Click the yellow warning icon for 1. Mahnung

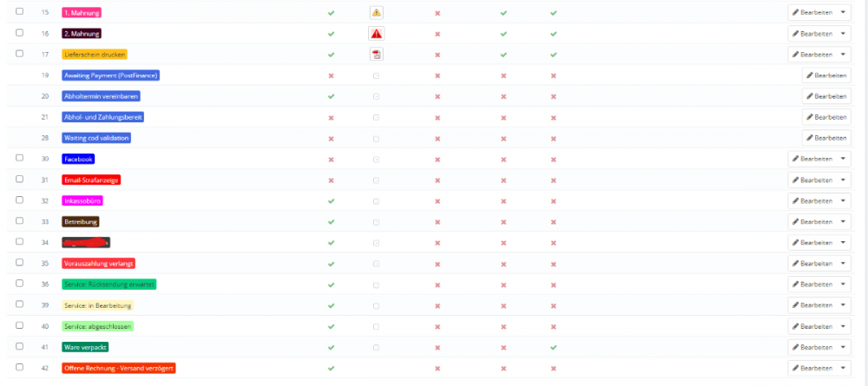pyautogui.click(x=376, y=13)
